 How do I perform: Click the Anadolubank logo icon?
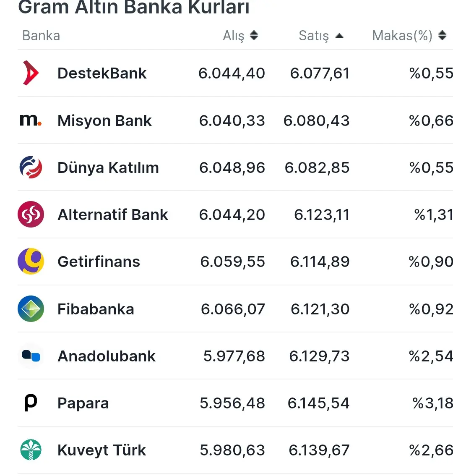coord(31,356)
